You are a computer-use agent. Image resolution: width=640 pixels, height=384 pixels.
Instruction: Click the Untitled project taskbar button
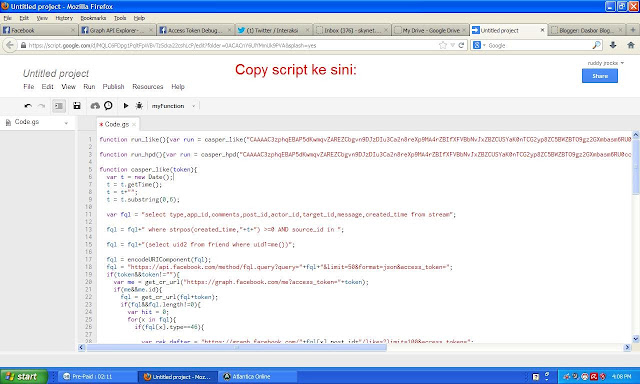point(178,377)
